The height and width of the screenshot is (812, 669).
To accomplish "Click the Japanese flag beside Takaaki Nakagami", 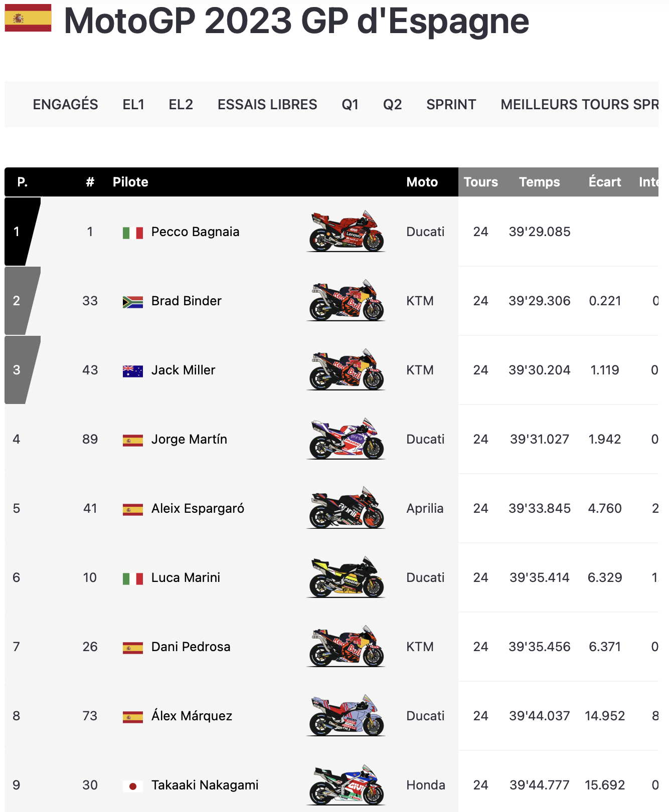I will [x=133, y=786].
